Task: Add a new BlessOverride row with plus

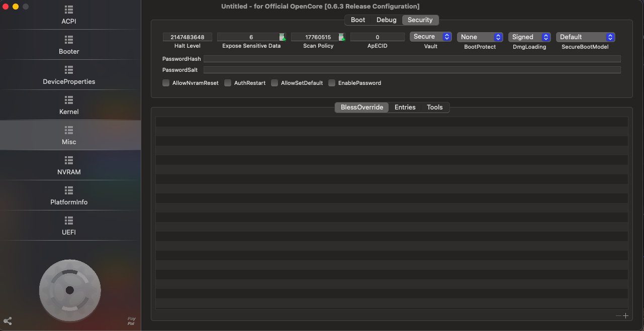Action: [x=625, y=315]
